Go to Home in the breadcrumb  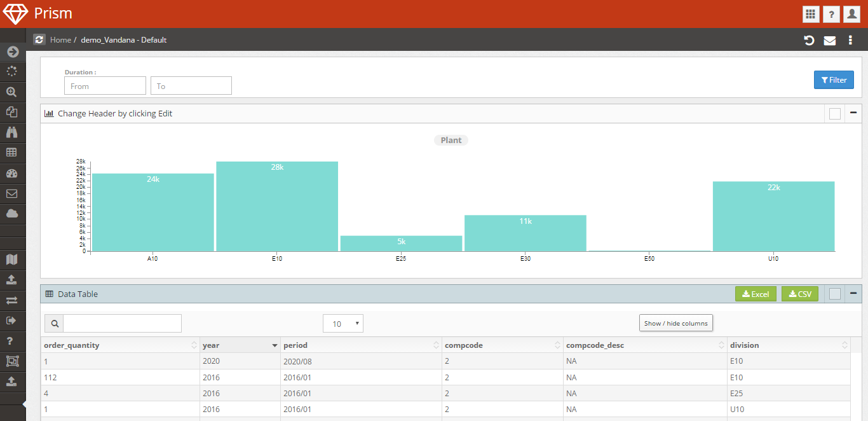[x=60, y=39]
